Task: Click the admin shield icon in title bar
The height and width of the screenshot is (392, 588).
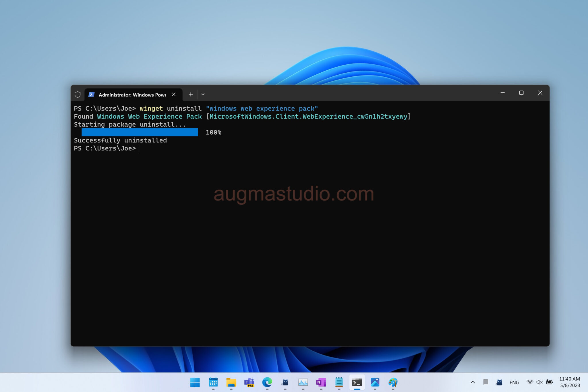Action: coord(78,94)
